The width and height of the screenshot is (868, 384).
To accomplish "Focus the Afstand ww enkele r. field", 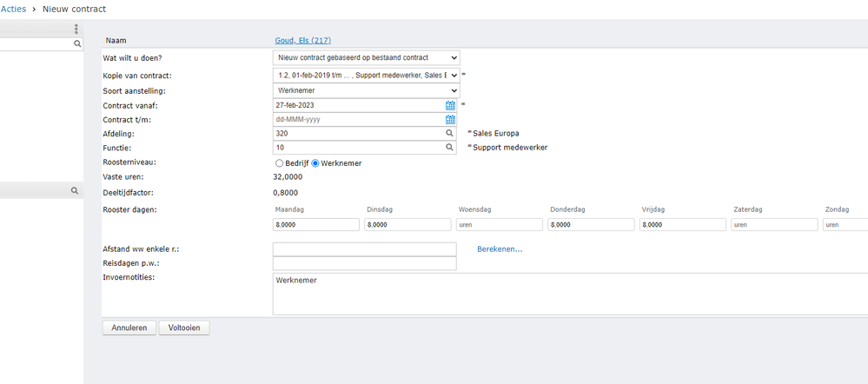I will (364, 249).
